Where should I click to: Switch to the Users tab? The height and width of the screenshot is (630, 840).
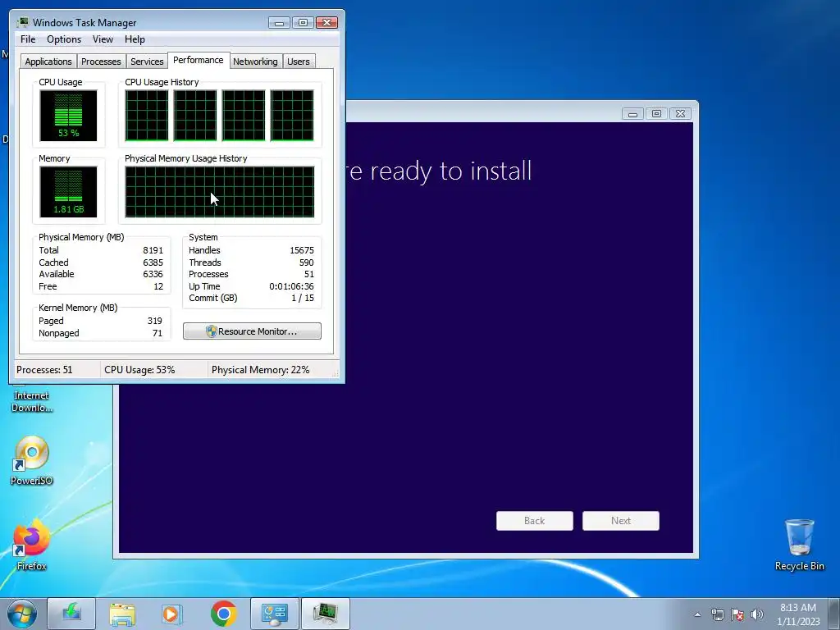click(299, 61)
